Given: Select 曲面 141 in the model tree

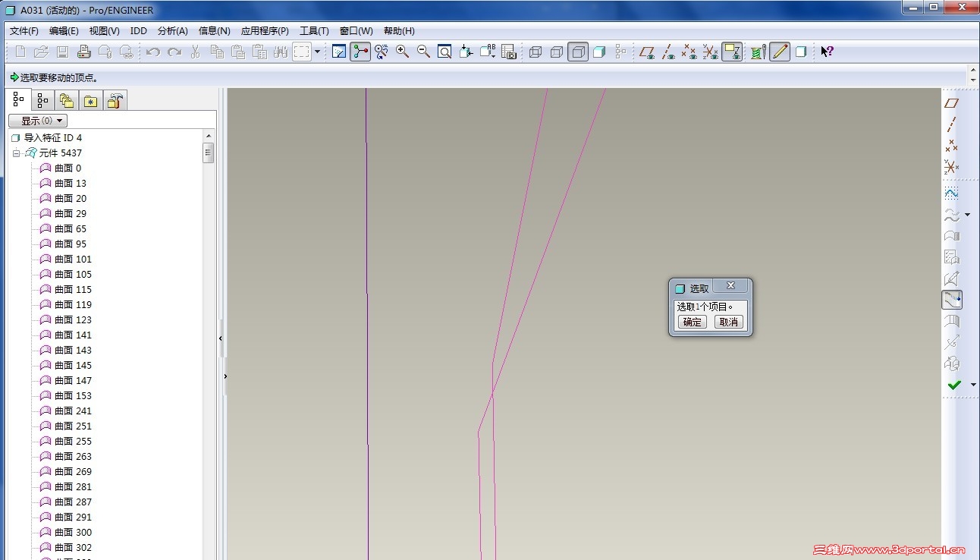Looking at the screenshot, I should (73, 335).
